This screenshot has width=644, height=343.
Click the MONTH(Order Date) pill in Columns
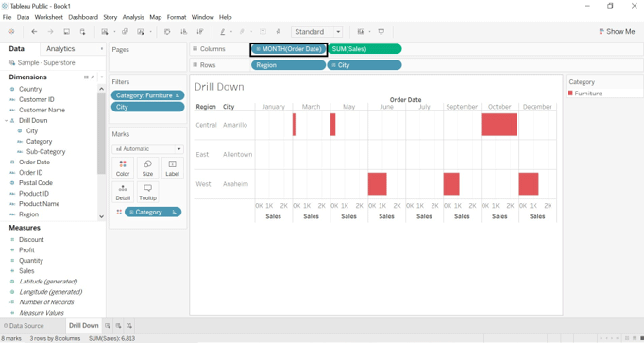(289, 49)
